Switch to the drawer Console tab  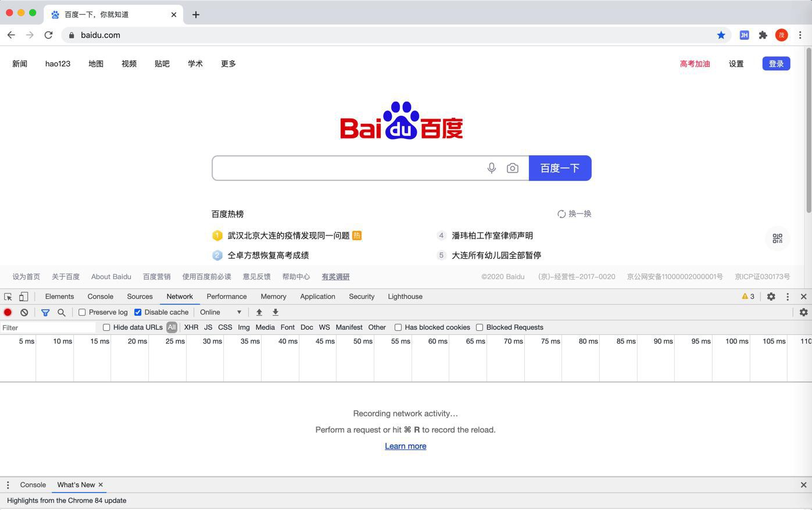[33, 484]
